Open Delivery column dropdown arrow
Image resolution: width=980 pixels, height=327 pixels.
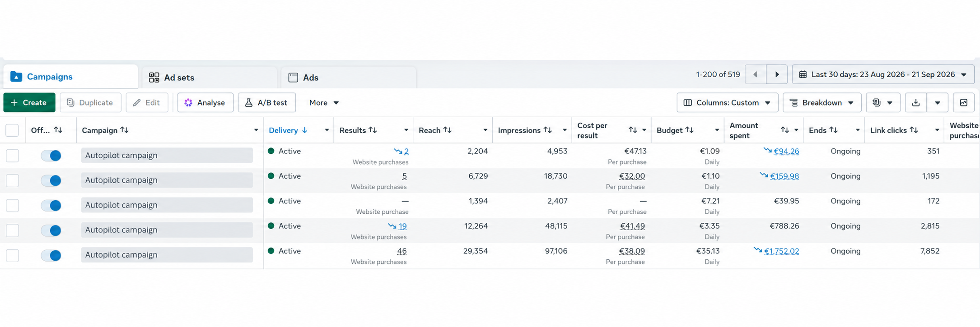click(327, 130)
